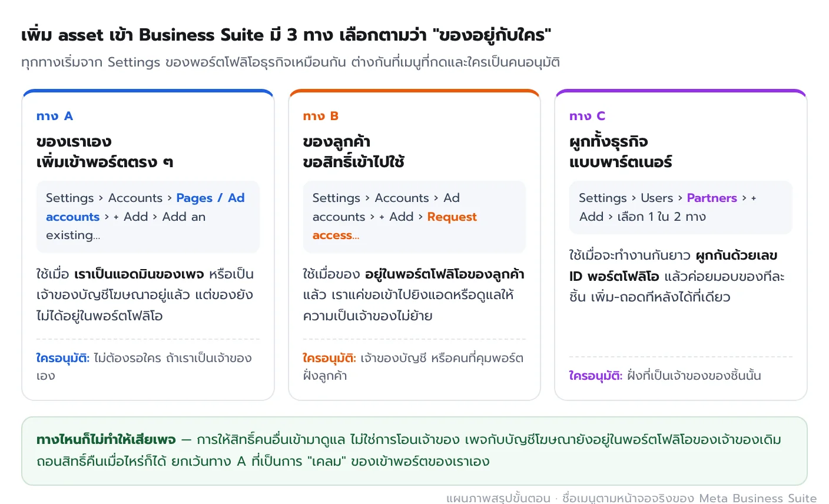This screenshot has height=504, width=829.
Task: Click blue "Pages / Ad" in ทาง A
Action: (x=210, y=198)
